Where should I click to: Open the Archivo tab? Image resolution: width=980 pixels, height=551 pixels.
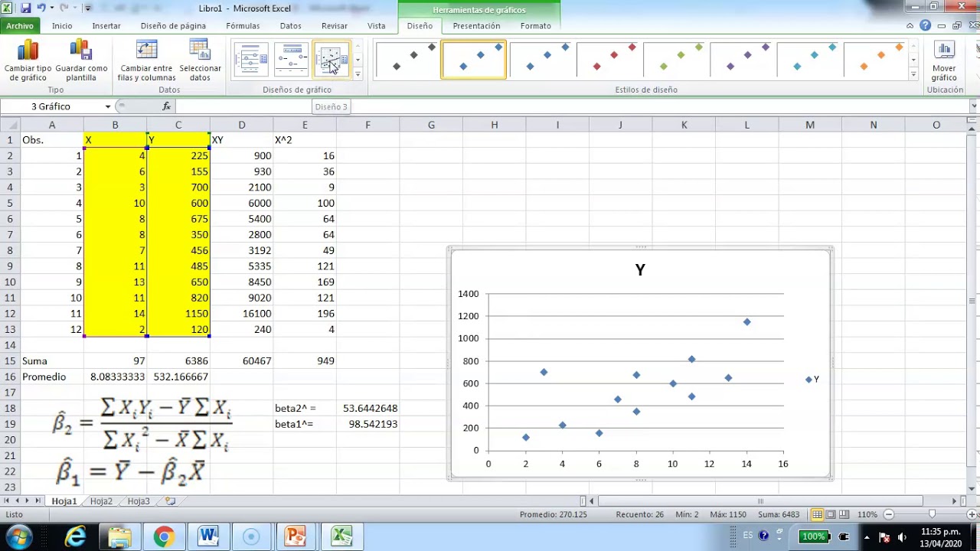pyautogui.click(x=20, y=26)
